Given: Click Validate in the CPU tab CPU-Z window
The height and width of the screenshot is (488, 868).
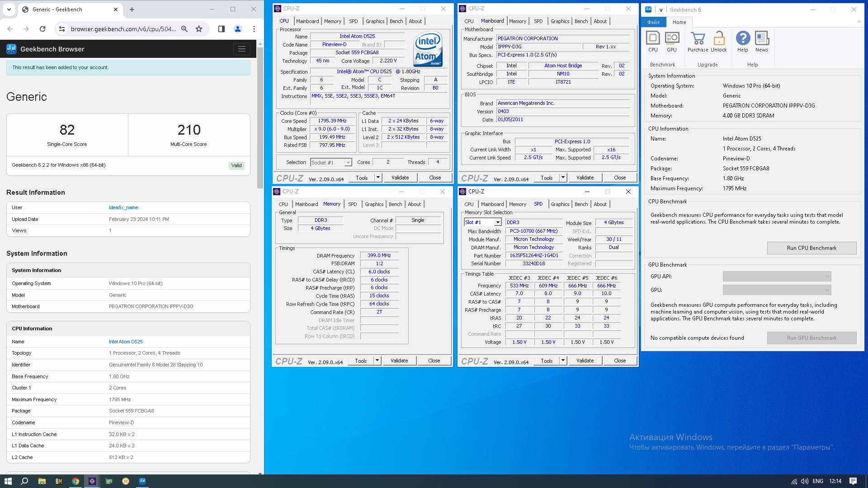Looking at the screenshot, I should point(400,178).
